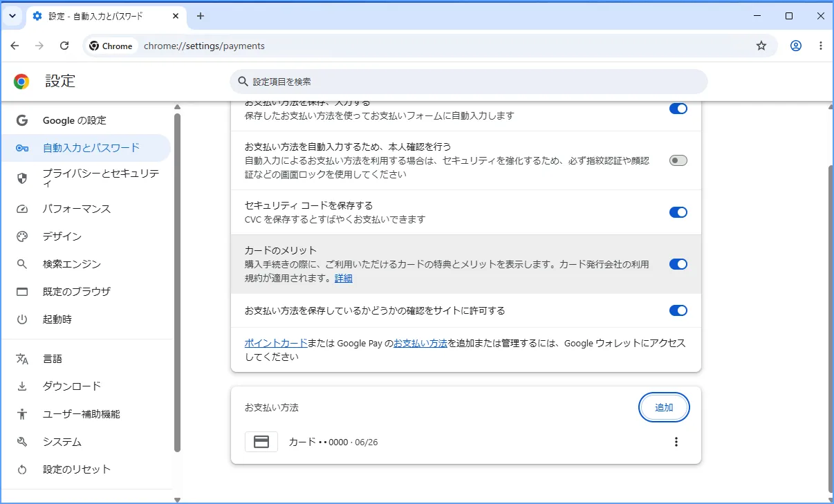Bookmark this page with the star icon
This screenshot has height=504, width=834.
click(761, 46)
